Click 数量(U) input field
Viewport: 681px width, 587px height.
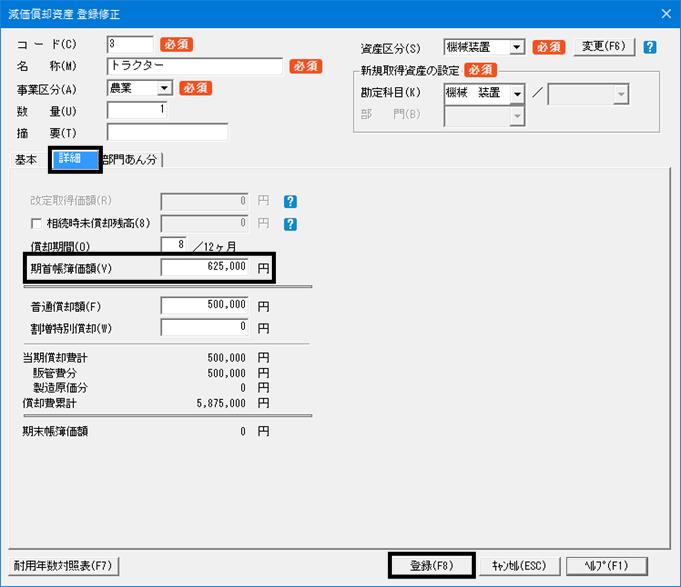coord(137,110)
